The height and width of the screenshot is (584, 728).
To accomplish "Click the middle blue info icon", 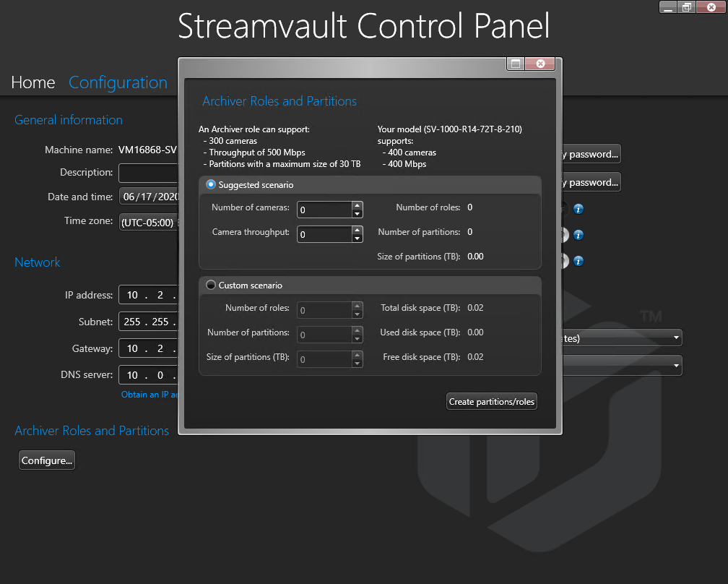I will pos(578,235).
